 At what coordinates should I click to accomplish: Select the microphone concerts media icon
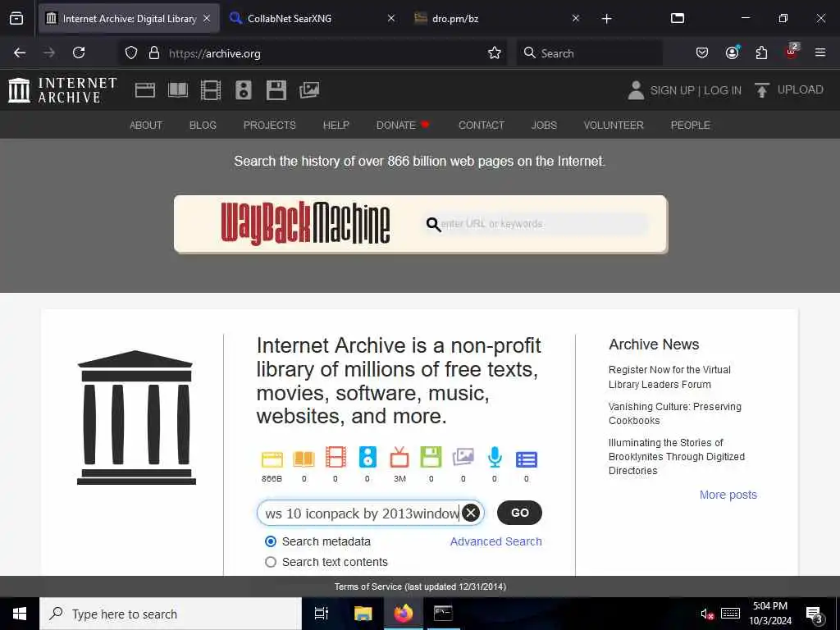pyautogui.click(x=495, y=458)
